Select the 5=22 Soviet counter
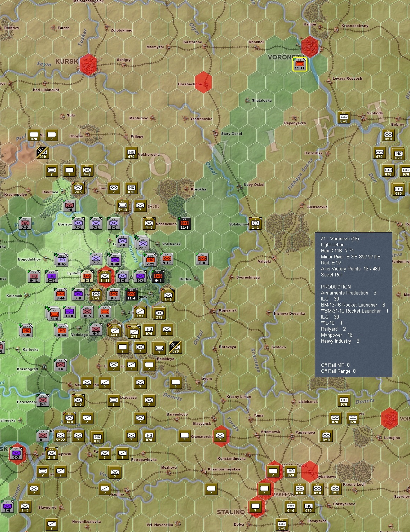The width and height of the screenshot is (410, 532). (60, 436)
